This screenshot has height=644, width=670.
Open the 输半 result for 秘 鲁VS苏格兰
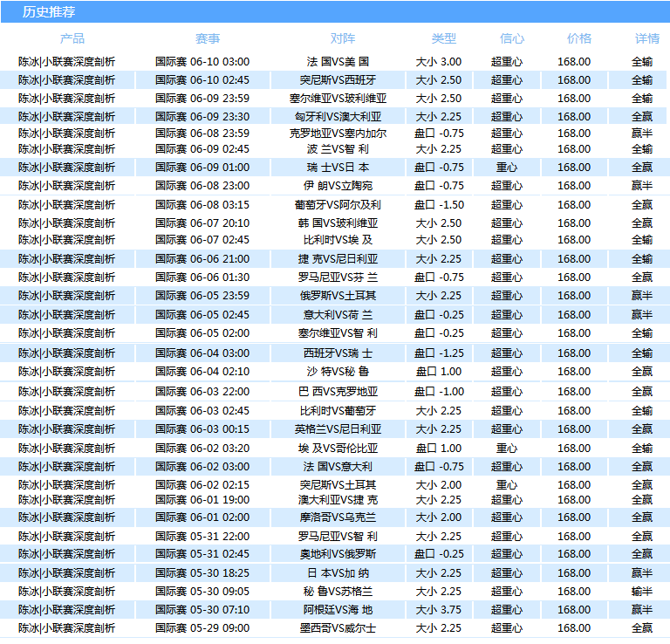(642, 592)
